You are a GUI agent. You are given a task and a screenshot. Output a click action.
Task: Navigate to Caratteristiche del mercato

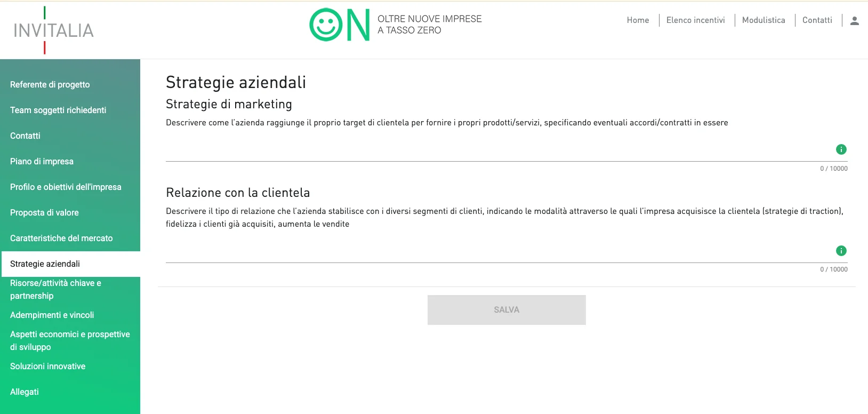tap(61, 238)
